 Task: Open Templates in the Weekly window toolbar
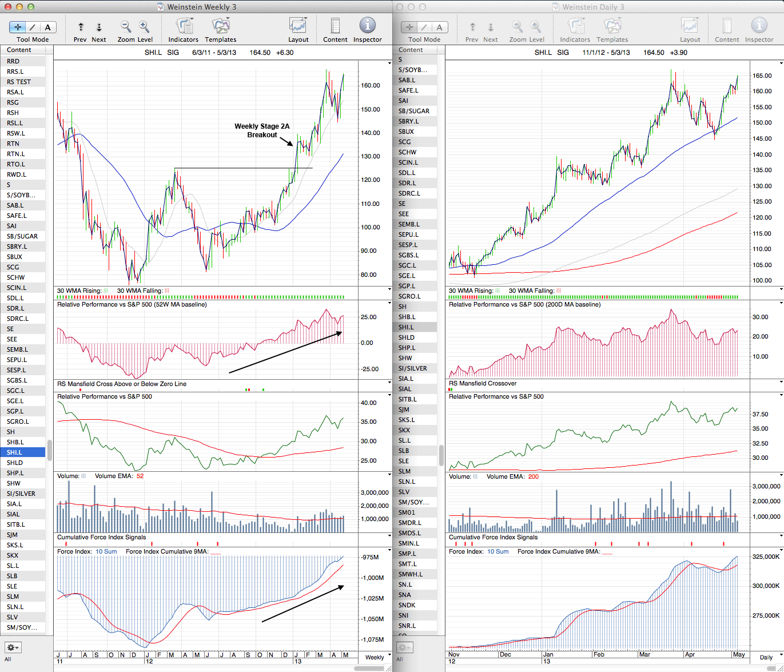pyautogui.click(x=220, y=27)
